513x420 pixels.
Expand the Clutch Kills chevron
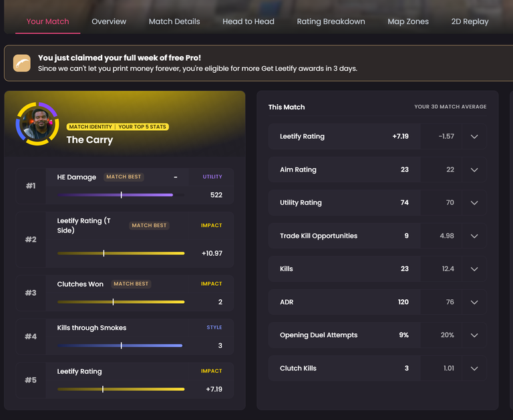click(x=474, y=368)
